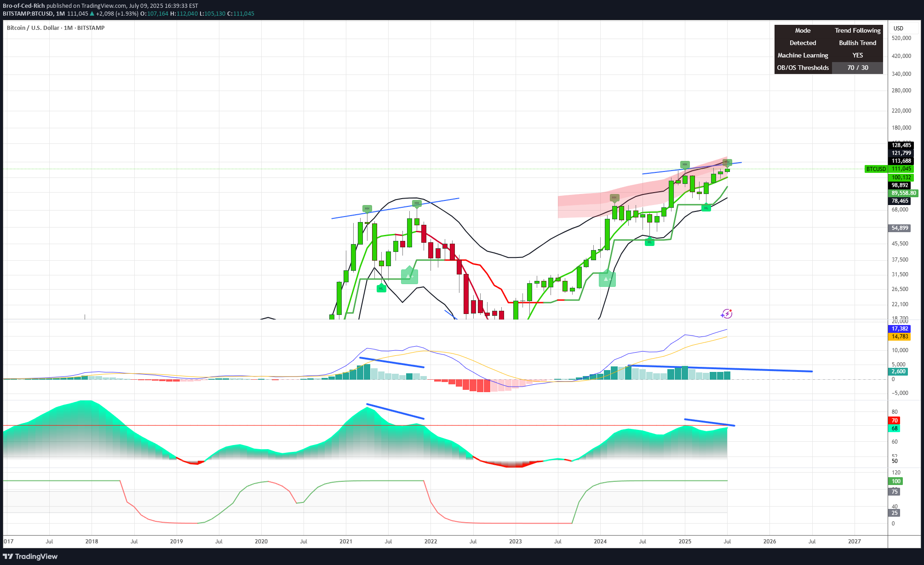924x565 pixels.
Task: Click the 2021 year label on time axis
Action: pyautogui.click(x=346, y=541)
